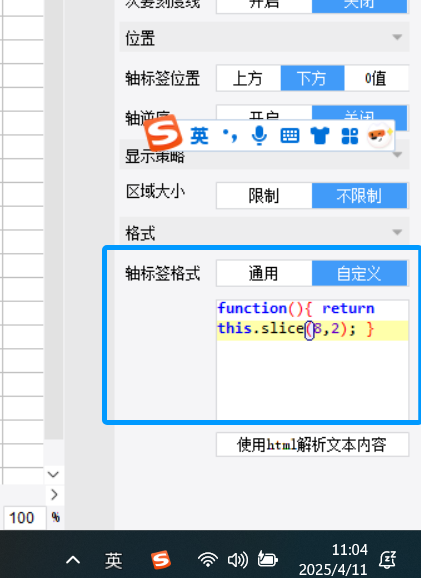Viewport: 421px width, 578px height.
Task: Show hidden tray icons chevron
Action: 73,560
